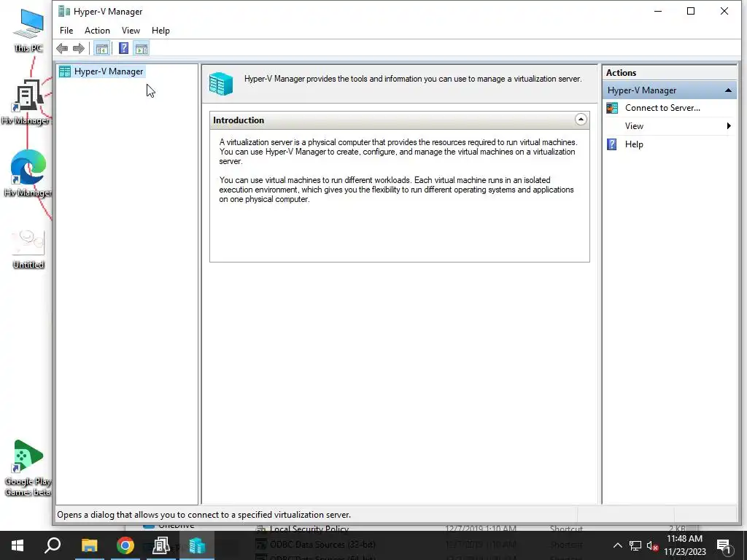The height and width of the screenshot is (560, 747).
Task: Expand the View submenu in Actions
Action: (x=729, y=126)
